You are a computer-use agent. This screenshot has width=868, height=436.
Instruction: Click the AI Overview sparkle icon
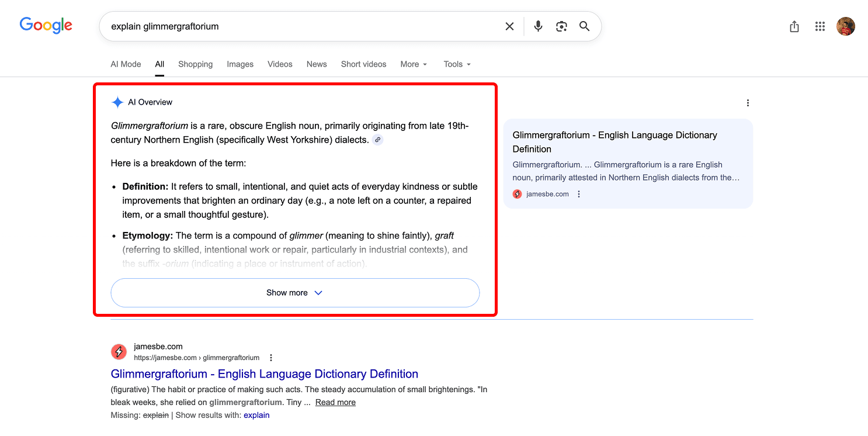pos(117,102)
